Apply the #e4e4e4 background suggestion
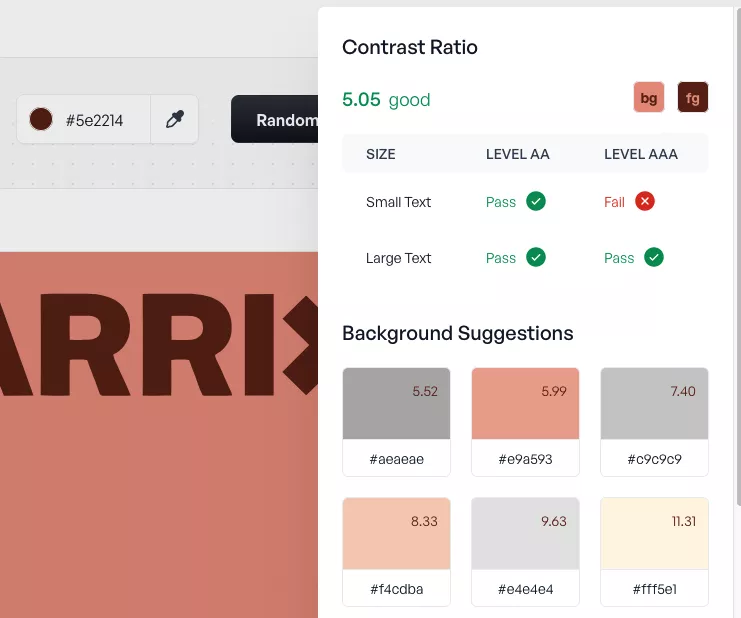Image resolution: width=741 pixels, height=618 pixels. 525,552
